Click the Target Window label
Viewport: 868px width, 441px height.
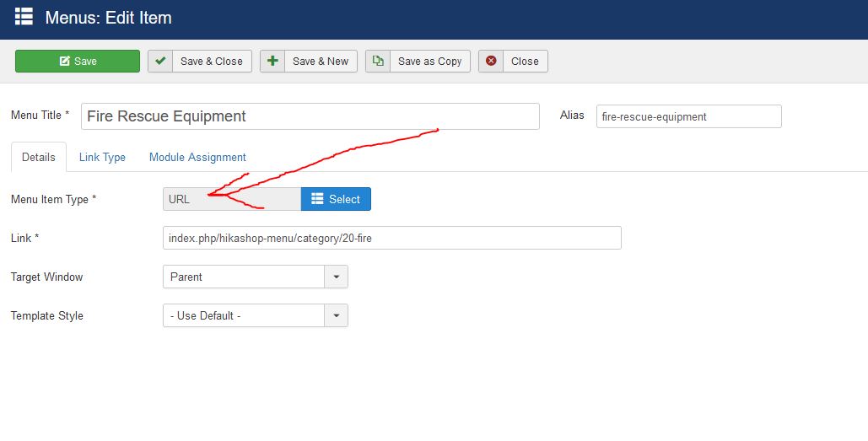(47, 277)
